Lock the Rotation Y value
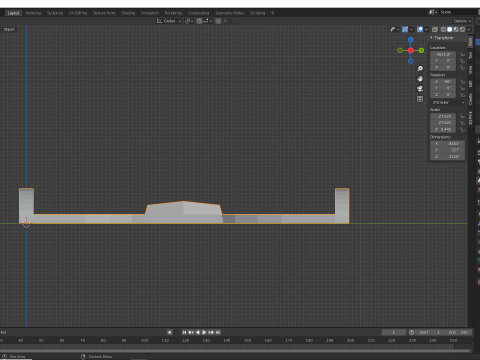The image size is (480, 360). click(462, 88)
